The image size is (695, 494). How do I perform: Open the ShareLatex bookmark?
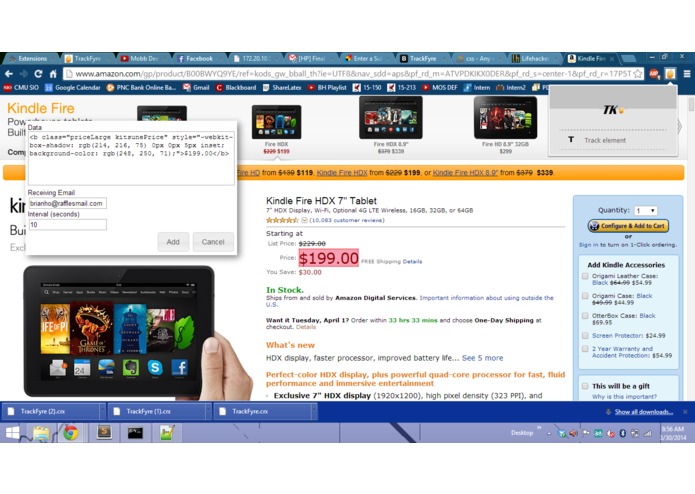[282, 87]
